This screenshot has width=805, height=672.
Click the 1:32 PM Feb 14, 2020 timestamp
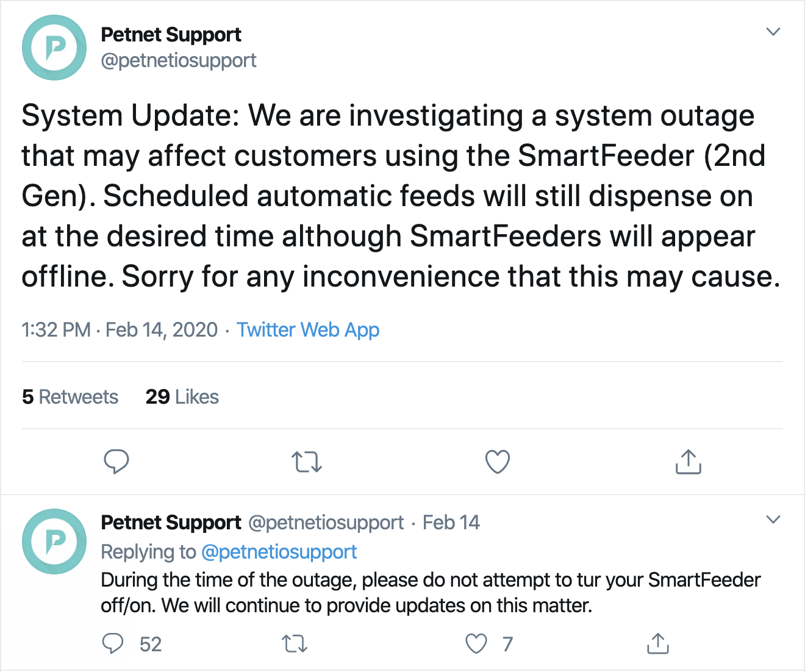(x=120, y=330)
